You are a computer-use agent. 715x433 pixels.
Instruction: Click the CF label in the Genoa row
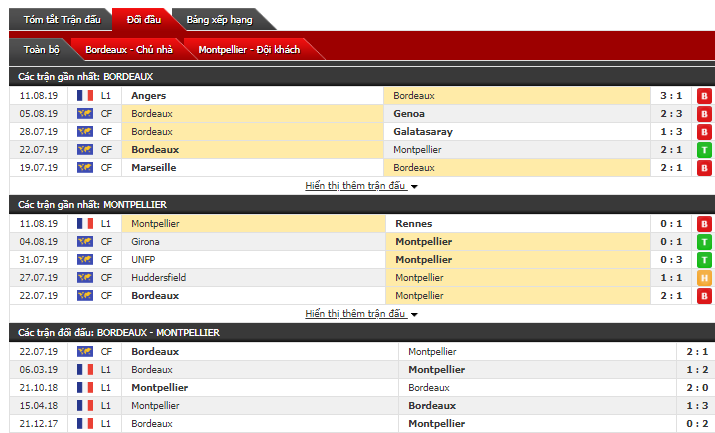(x=106, y=113)
